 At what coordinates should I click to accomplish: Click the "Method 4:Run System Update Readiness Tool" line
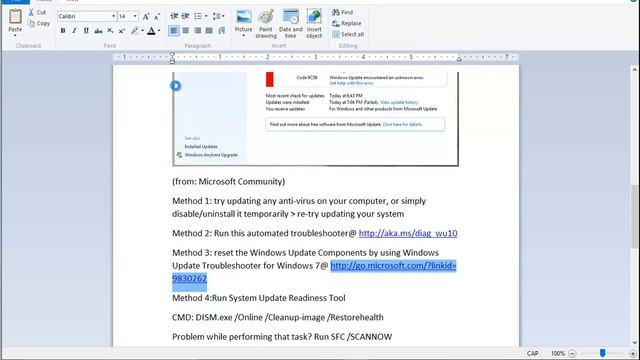click(x=259, y=298)
